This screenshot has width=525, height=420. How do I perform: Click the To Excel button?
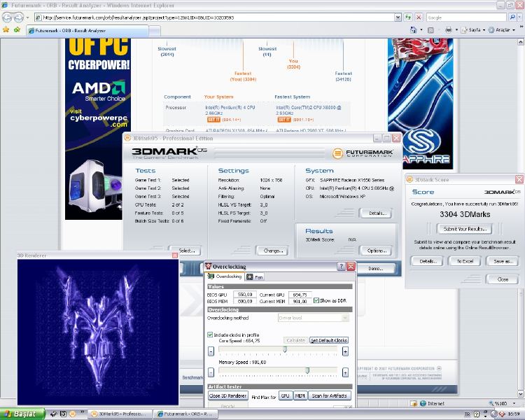click(x=465, y=261)
